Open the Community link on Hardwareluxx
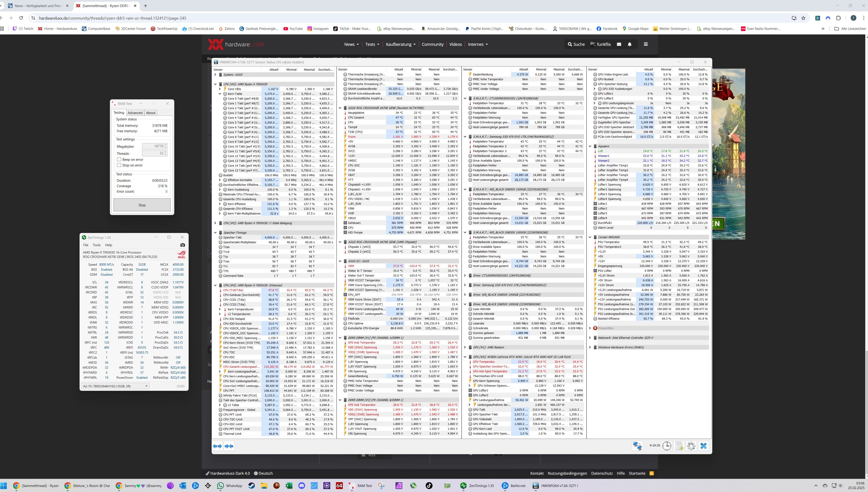 coord(432,44)
